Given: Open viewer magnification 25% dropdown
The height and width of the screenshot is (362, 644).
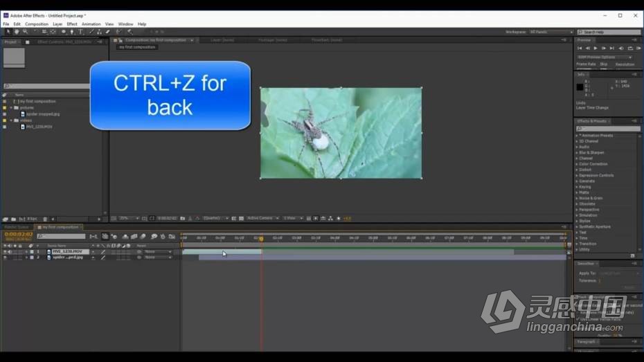Looking at the screenshot, I should click(129, 218).
